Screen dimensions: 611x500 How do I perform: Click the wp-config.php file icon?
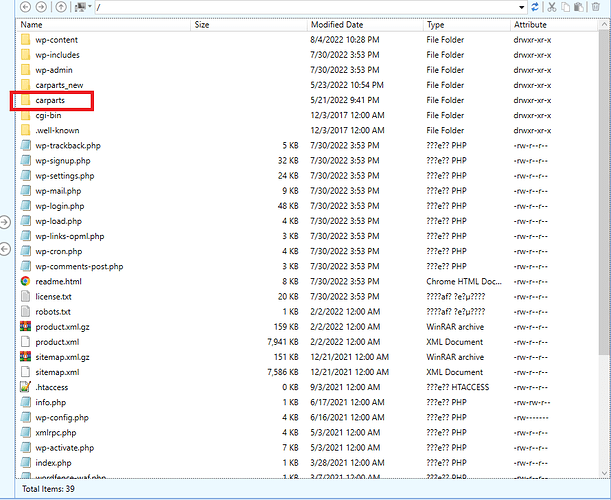(x=26, y=417)
